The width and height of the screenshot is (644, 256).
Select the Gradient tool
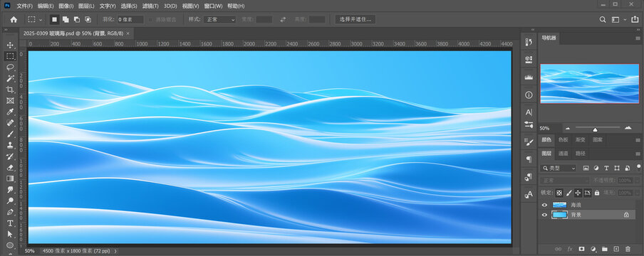click(10, 178)
